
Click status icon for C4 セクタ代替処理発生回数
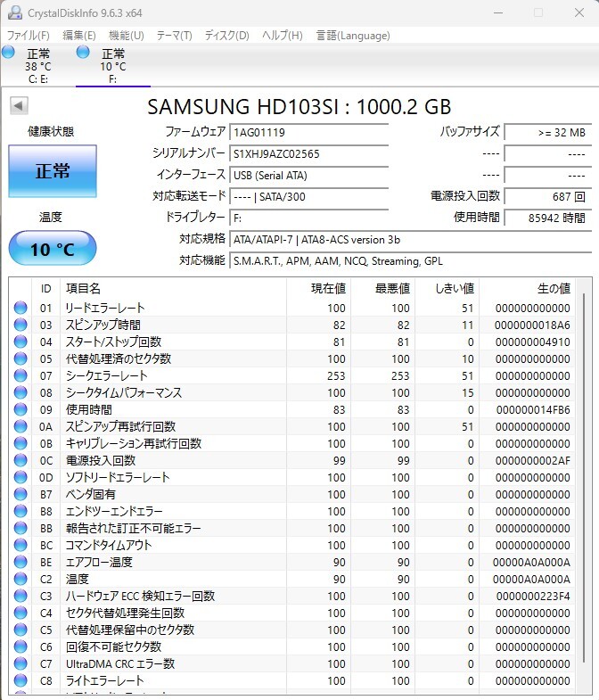[x=21, y=613]
